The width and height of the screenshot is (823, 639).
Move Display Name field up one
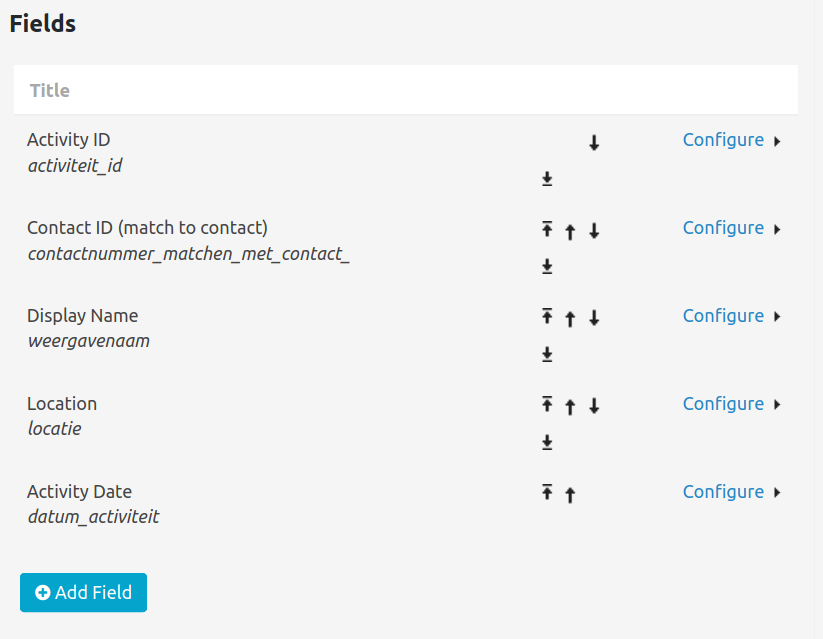click(x=570, y=319)
